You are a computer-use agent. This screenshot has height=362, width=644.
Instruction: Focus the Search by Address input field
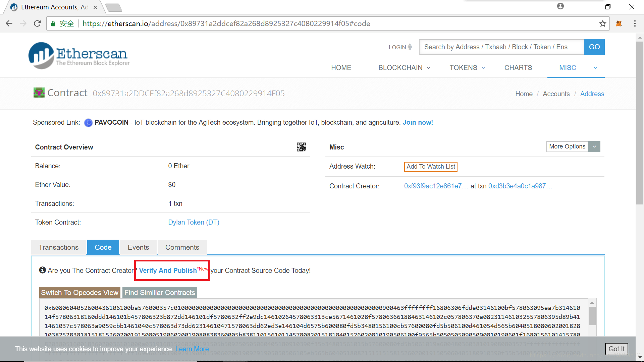tap(501, 47)
